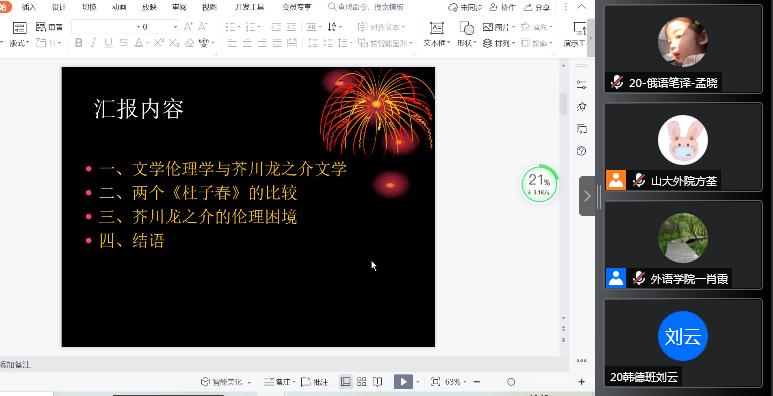This screenshot has width=773, height=396.
Task: Select normal view in the status bar
Action: coord(346,381)
